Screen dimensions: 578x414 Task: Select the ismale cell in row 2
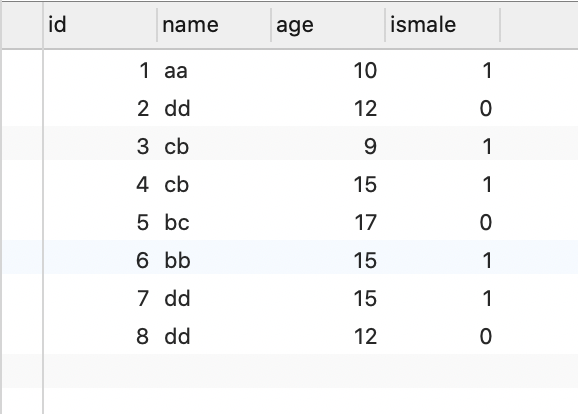coord(443,108)
